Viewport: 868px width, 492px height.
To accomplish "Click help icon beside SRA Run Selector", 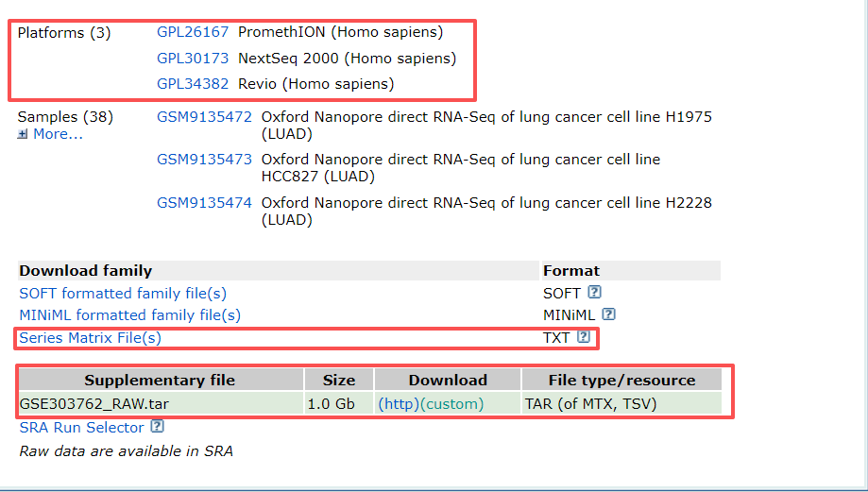I will (157, 426).
